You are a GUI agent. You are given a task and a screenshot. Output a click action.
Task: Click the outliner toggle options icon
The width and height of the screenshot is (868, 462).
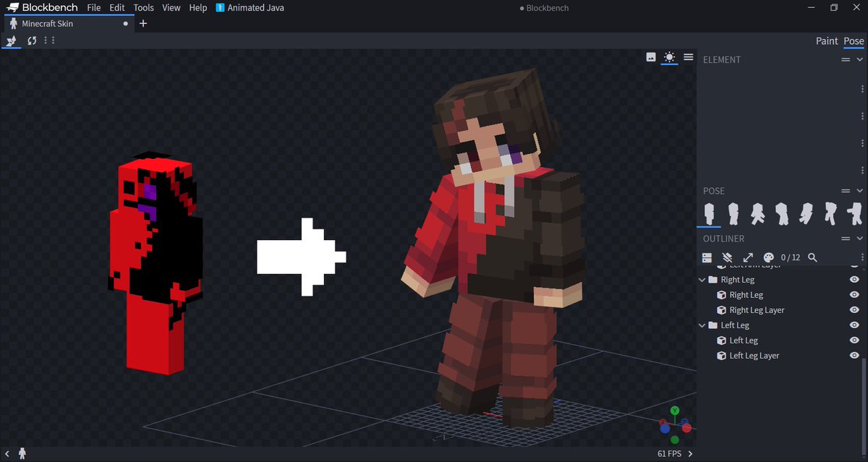707,257
